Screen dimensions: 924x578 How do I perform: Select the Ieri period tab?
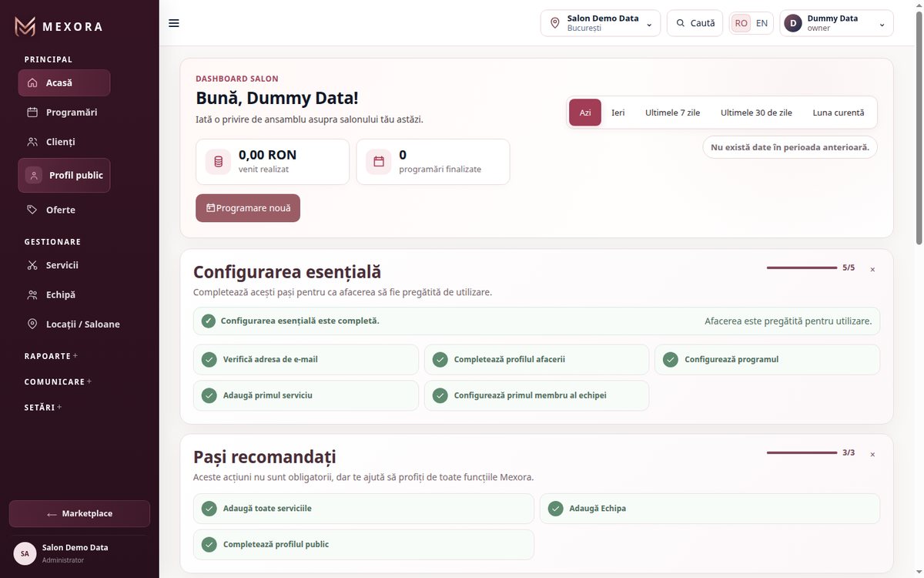click(x=618, y=113)
